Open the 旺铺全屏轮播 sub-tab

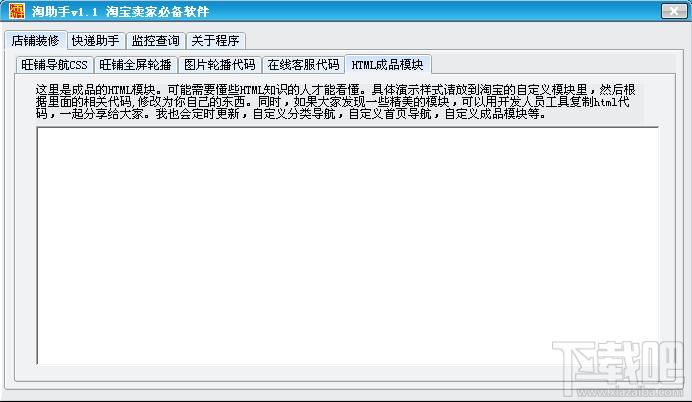(x=135, y=65)
